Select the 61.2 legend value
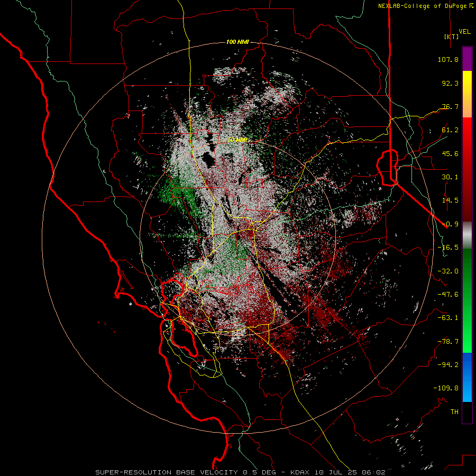 (x=450, y=130)
